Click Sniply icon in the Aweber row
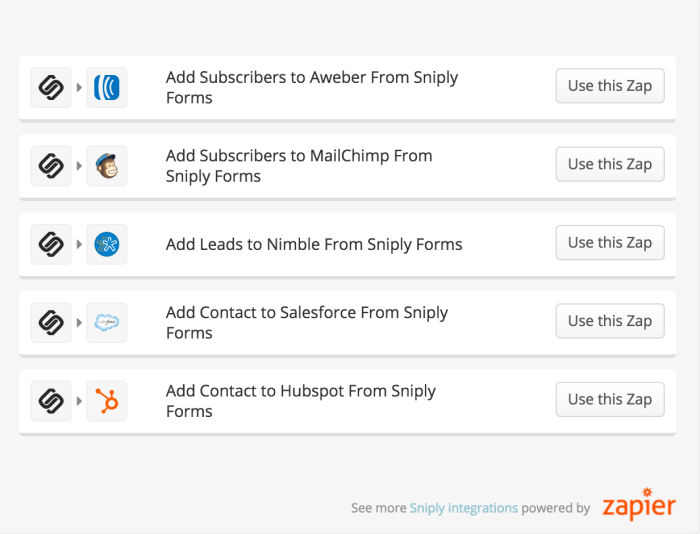The width and height of the screenshot is (700, 534). (x=51, y=87)
